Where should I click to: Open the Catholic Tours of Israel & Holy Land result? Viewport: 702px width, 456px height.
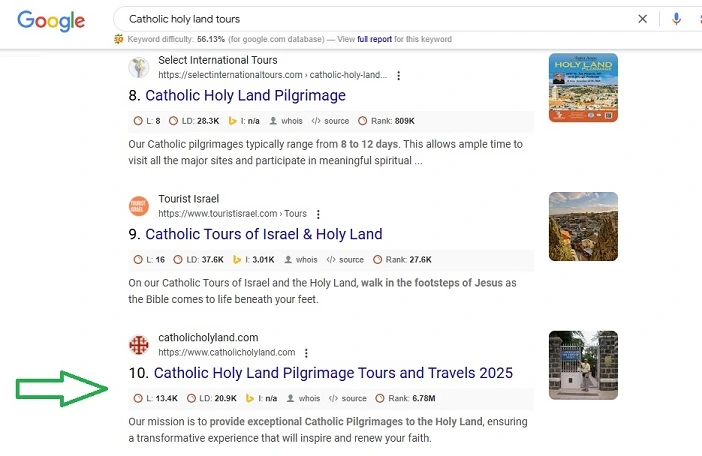(264, 234)
